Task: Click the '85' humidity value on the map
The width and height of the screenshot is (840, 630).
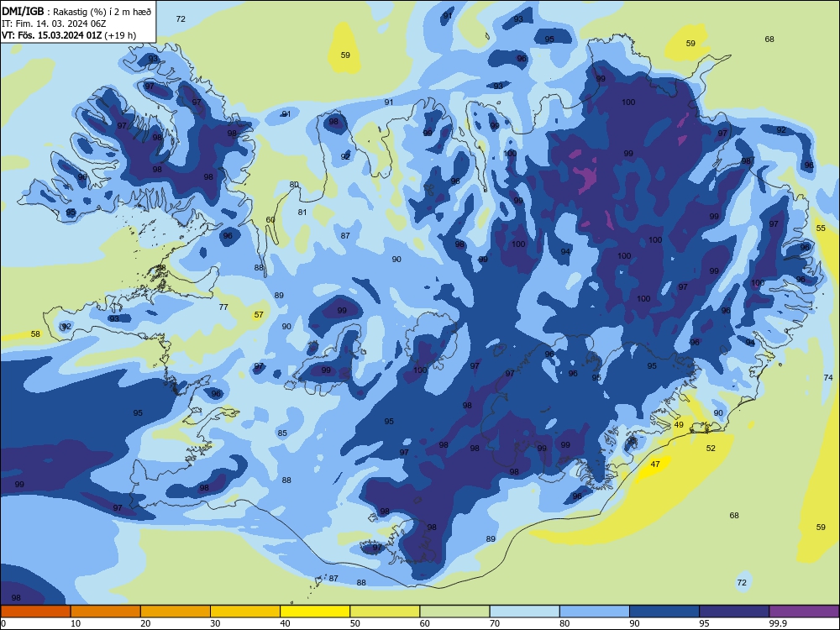Action: point(282,433)
